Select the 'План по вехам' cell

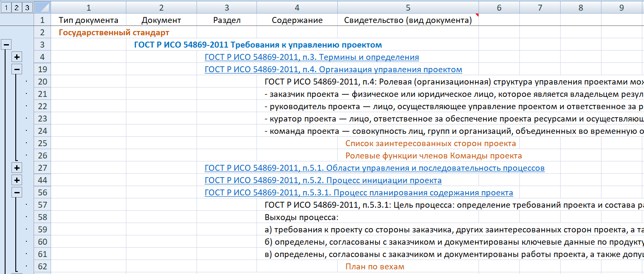374,267
